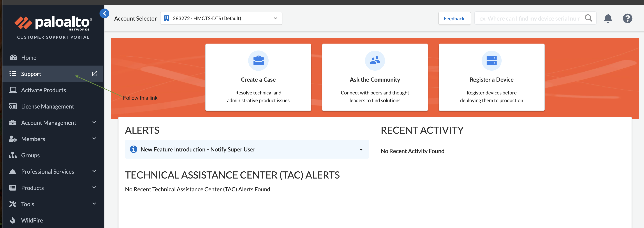Click the Register a Device title
Viewport: 644px width, 228px height.
coord(491,80)
